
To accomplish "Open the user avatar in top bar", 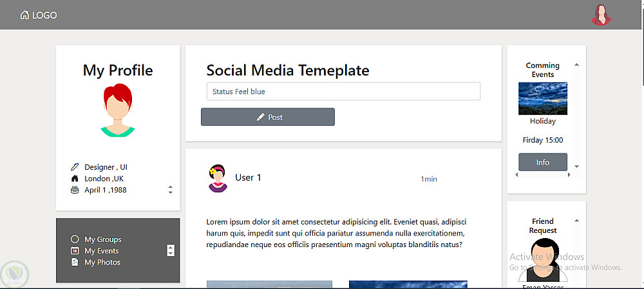I will (x=601, y=15).
